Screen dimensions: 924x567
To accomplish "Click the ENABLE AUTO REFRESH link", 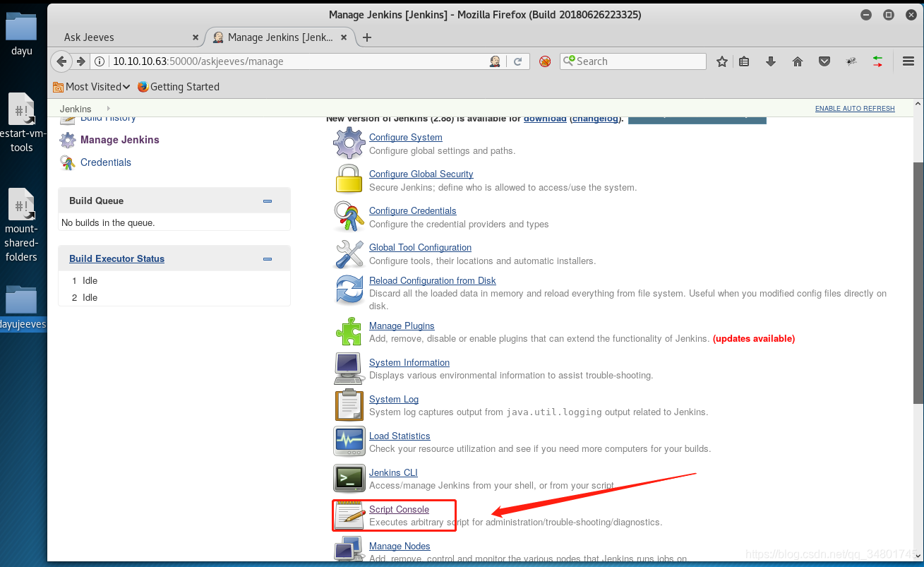I will click(855, 109).
